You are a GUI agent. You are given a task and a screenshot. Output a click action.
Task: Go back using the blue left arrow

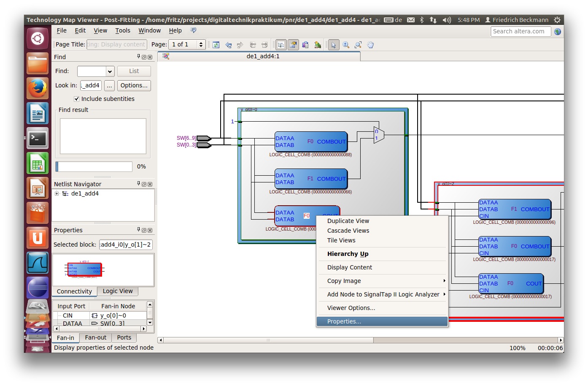[228, 45]
